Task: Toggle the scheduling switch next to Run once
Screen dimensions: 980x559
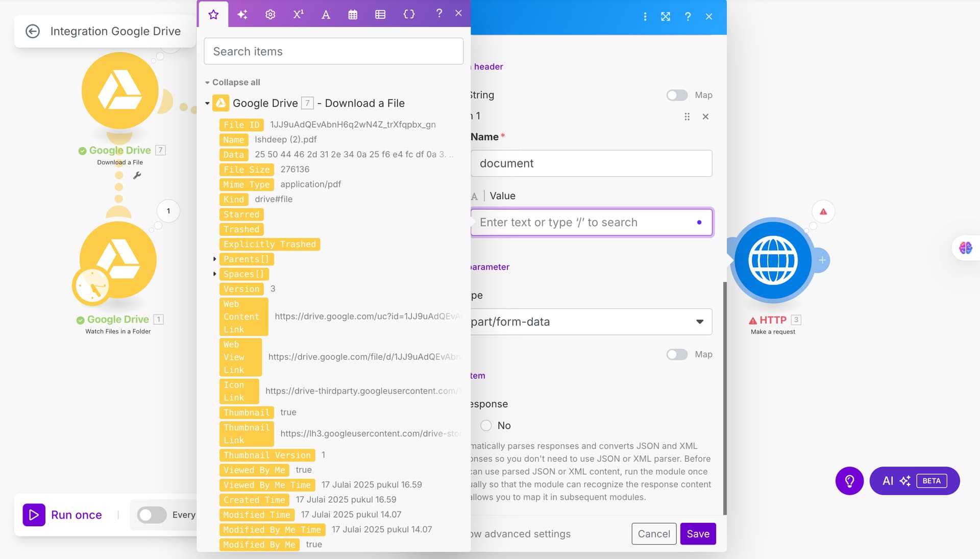Action: tap(152, 515)
